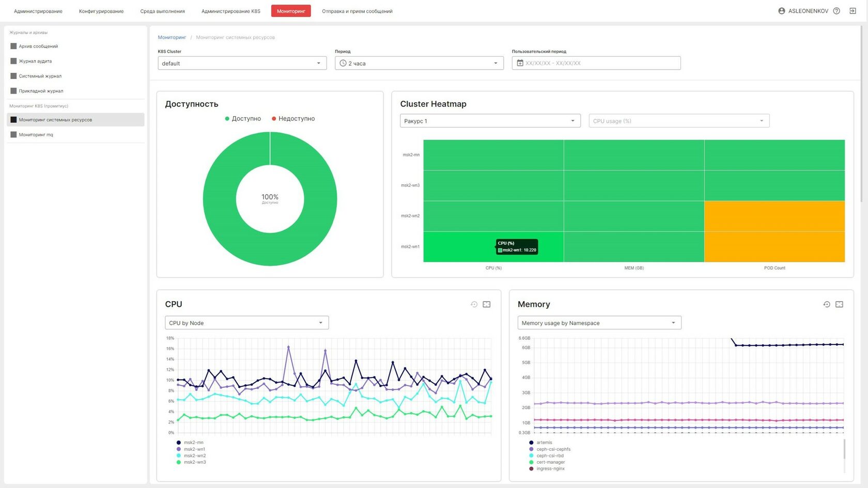Open the Ракурс 1 heatmap dropdown
The height and width of the screenshot is (488, 868).
pyautogui.click(x=490, y=121)
